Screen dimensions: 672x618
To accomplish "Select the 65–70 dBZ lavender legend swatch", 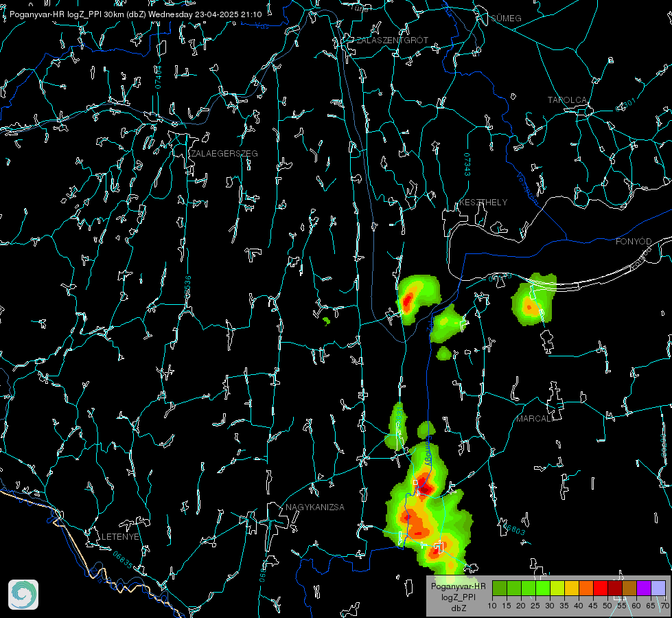I will pyautogui.click(x=658, y=588).
